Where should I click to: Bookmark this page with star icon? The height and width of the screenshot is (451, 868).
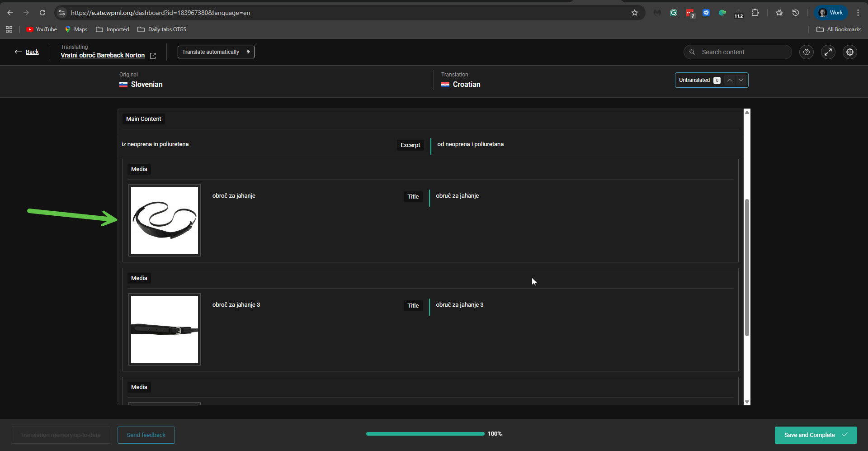[x=634, y=13]
